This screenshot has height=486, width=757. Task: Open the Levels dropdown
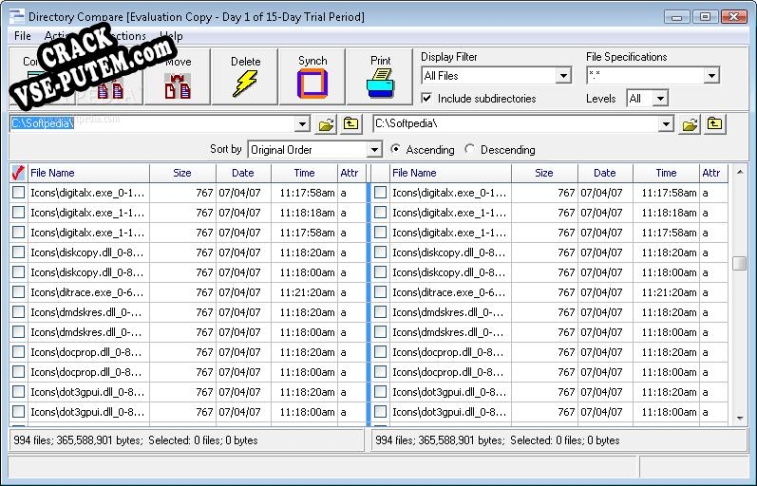click(x=660, y=98)
